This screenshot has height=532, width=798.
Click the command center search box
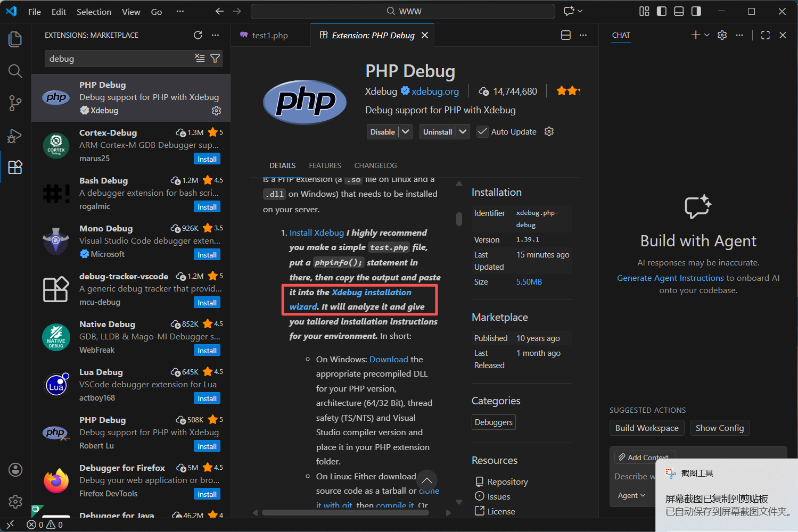pos(403,11)
